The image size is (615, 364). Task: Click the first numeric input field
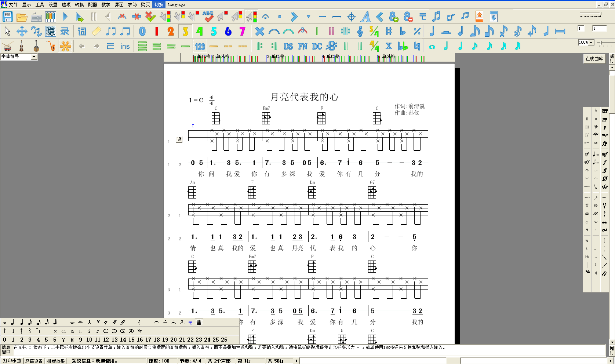click(581, 29)
